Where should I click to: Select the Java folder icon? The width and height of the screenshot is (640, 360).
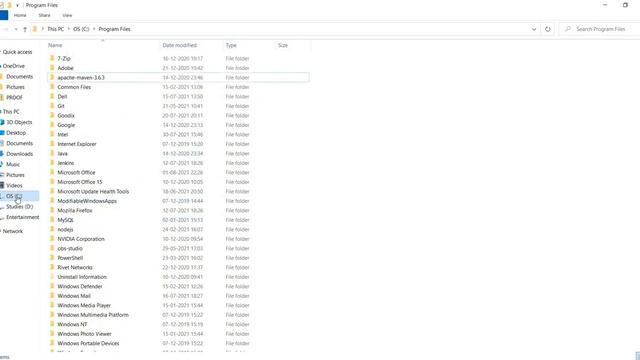[52, 153]
